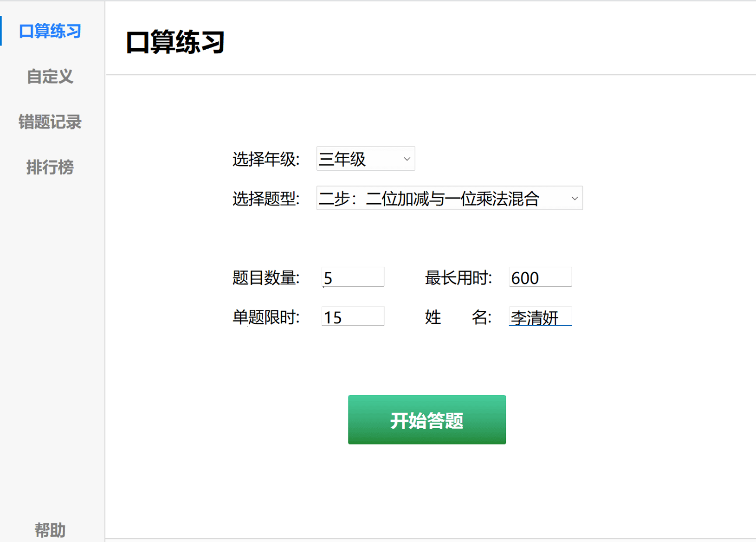The width and height of the screenshot is (756, 542).
Task: Go to the 排行榜 leaderboard
Action: point(50,167)
